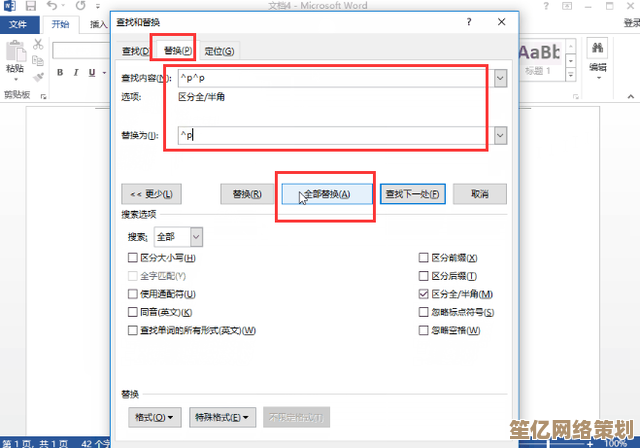This screenshot has height=448, width=640.
Task: Click the Save icon in title bar
Action: [x=31, y=6]
